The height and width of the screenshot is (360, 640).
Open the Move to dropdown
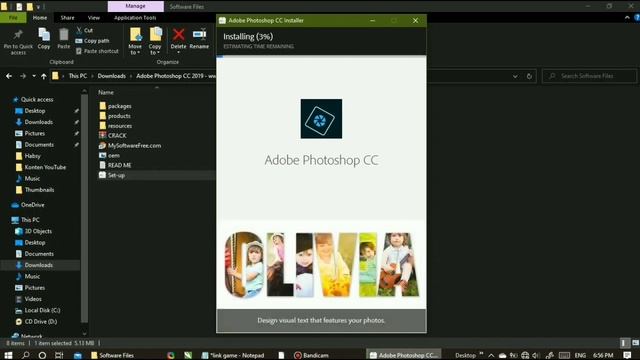135,41
